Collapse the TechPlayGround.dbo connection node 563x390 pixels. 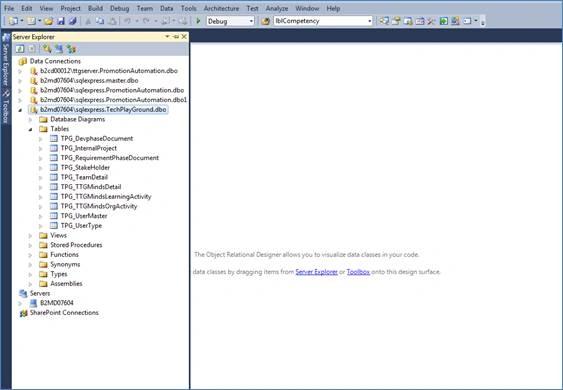point(20,110)
